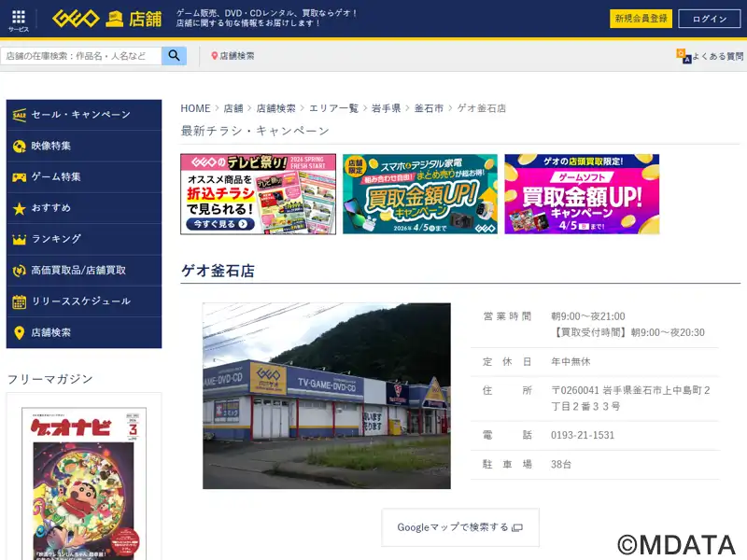Open the ゲオナビ magazine cover
Viewport: 747px width, 560px height.
click(84, 483)
